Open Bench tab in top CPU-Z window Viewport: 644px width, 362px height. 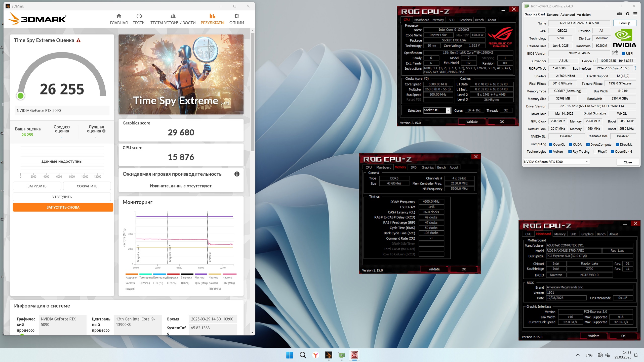pos(479,20)
